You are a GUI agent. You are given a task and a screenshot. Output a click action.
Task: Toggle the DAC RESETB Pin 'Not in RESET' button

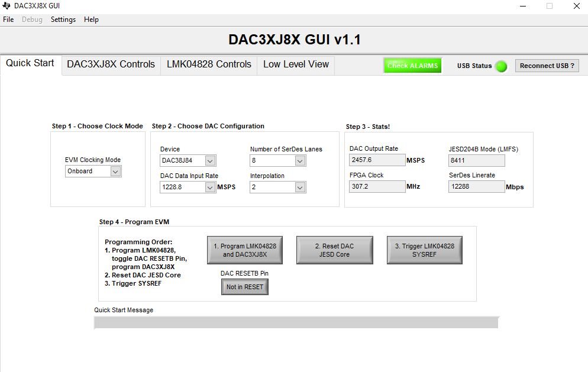coord(244,287)
